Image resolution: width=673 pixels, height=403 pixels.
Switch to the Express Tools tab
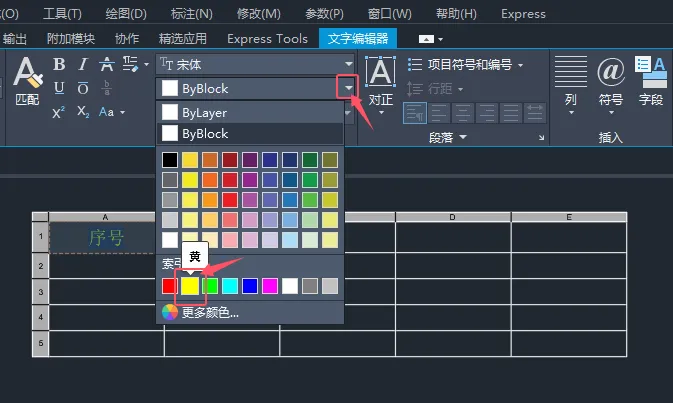(x=267, y=39)
